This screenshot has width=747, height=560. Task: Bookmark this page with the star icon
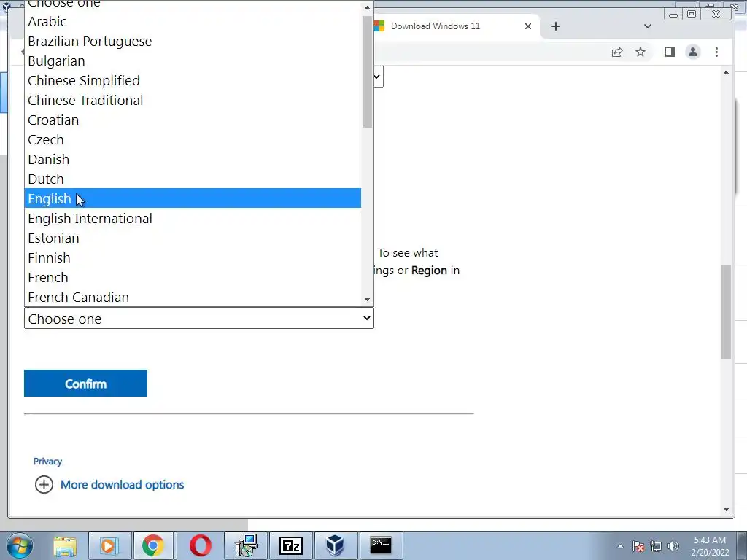pyautogui.click(x=640, y=52)
